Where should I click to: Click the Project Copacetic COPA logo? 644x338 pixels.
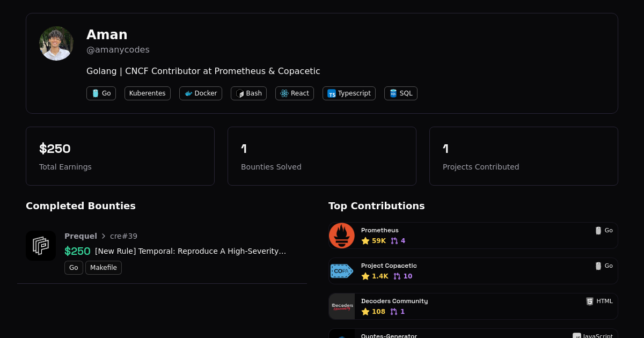pyautogui.click(x=342, y=271)
